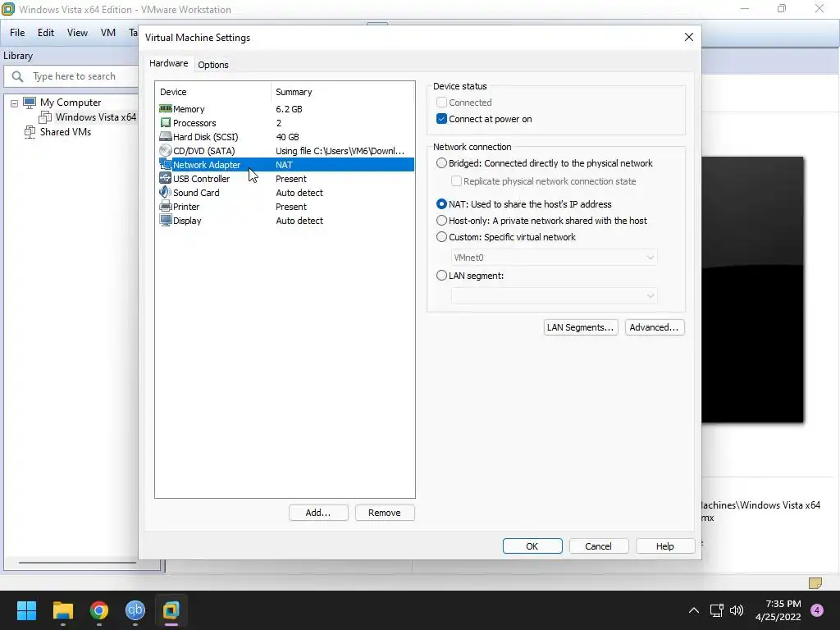
Task: Click the Printer device icon
Action: pyautogui.click(x=166, y=206)
